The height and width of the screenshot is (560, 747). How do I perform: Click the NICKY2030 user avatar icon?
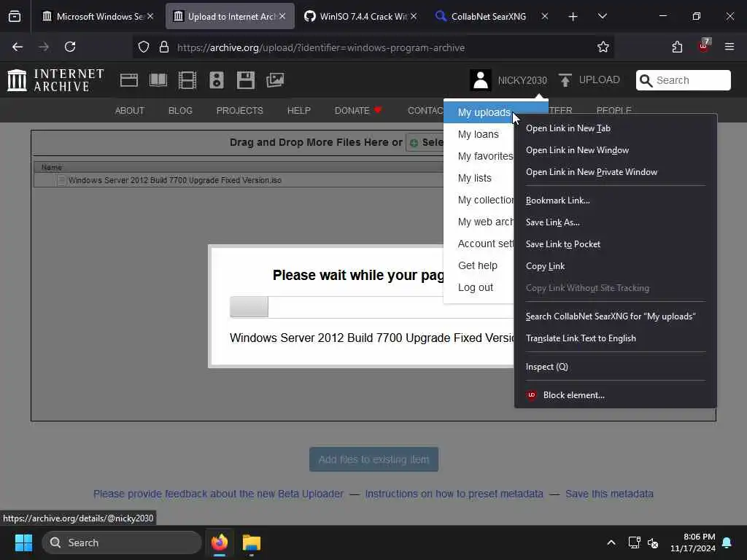pos(480,80)
